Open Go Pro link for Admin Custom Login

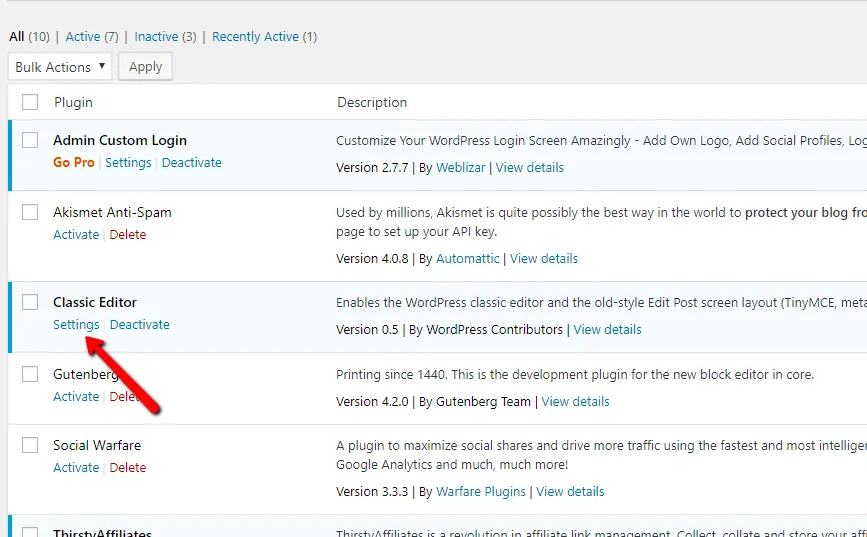coord(74,163)
